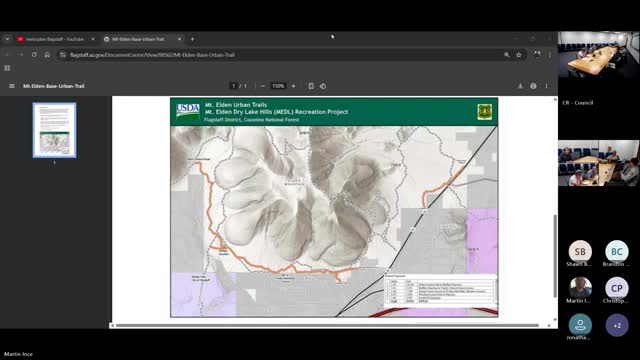Viewport: 640px width, 360px height.
Task: Click participant BC avatar
Action: point(617,252)
